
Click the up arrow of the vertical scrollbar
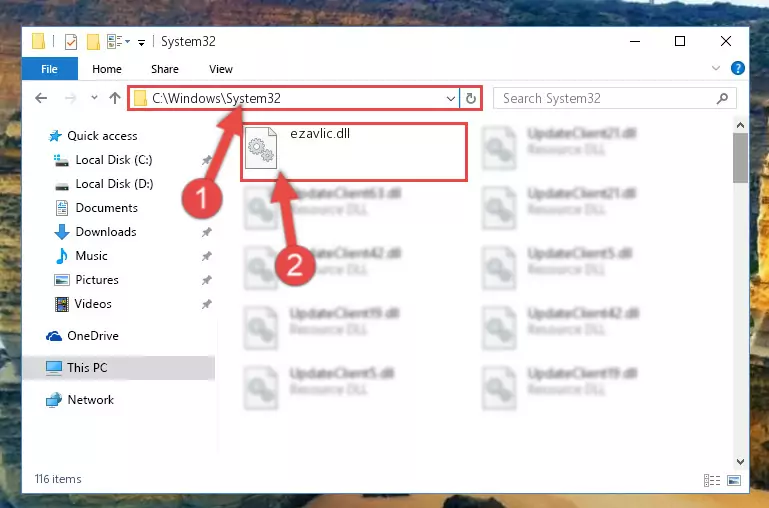pos(740,126)
